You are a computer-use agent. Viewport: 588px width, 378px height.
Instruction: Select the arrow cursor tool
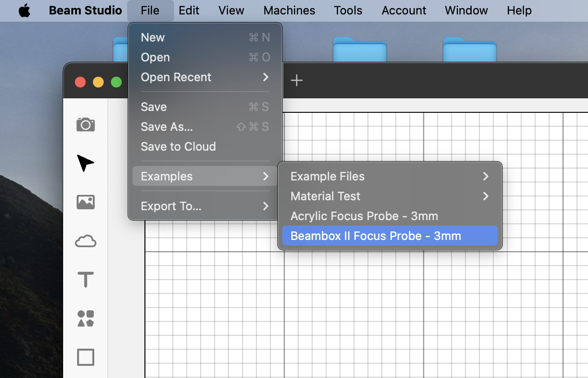[85, 163]
